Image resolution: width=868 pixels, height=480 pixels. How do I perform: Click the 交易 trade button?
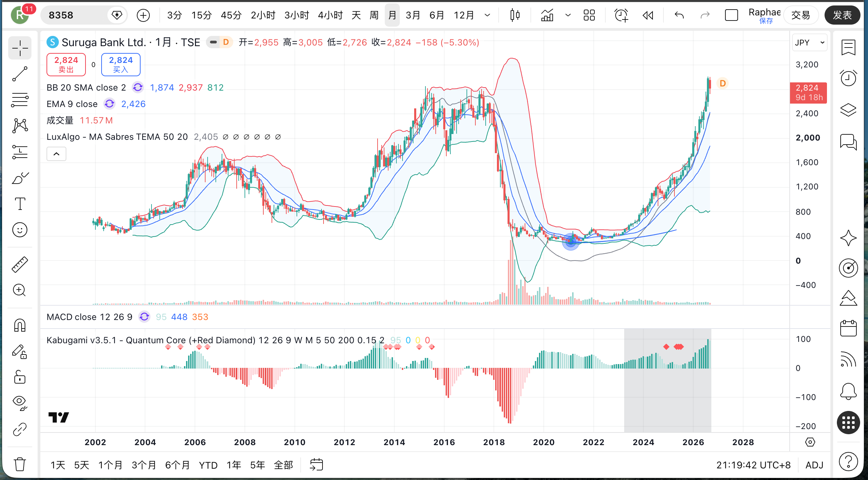801,15
